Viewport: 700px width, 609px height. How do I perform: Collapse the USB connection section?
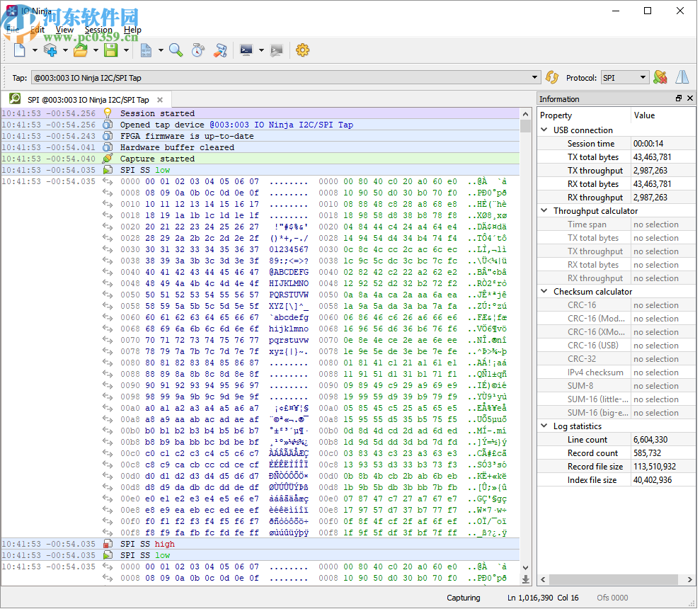coord(544,130)
